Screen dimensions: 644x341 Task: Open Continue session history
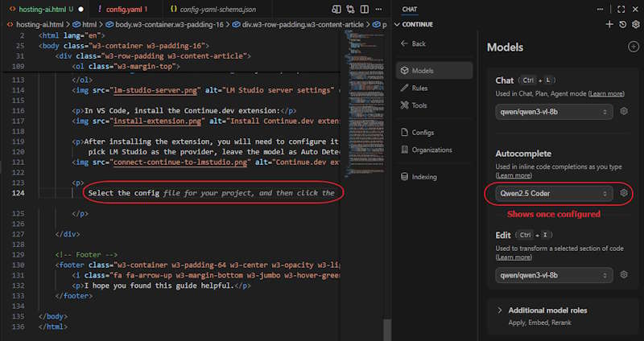[x=622, y=25]
